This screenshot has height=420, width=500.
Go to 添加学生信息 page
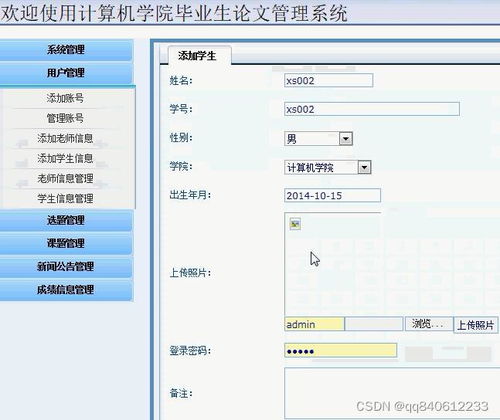coord(65,158)
